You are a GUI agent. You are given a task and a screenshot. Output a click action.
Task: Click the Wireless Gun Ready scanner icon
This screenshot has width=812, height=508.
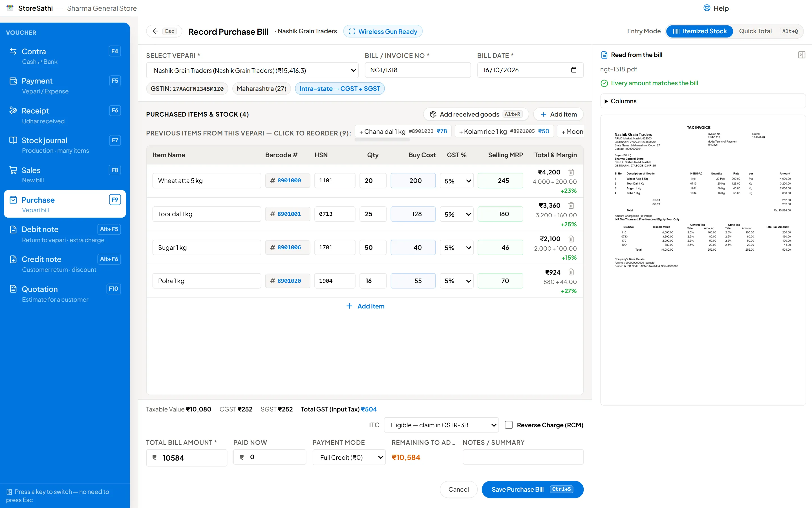coord(352,31)
